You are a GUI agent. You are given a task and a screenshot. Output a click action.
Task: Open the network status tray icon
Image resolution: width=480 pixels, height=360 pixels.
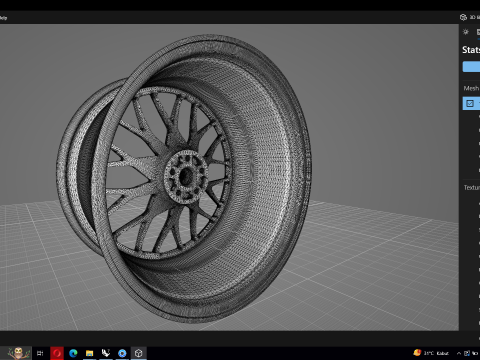[x=467, y=353]
